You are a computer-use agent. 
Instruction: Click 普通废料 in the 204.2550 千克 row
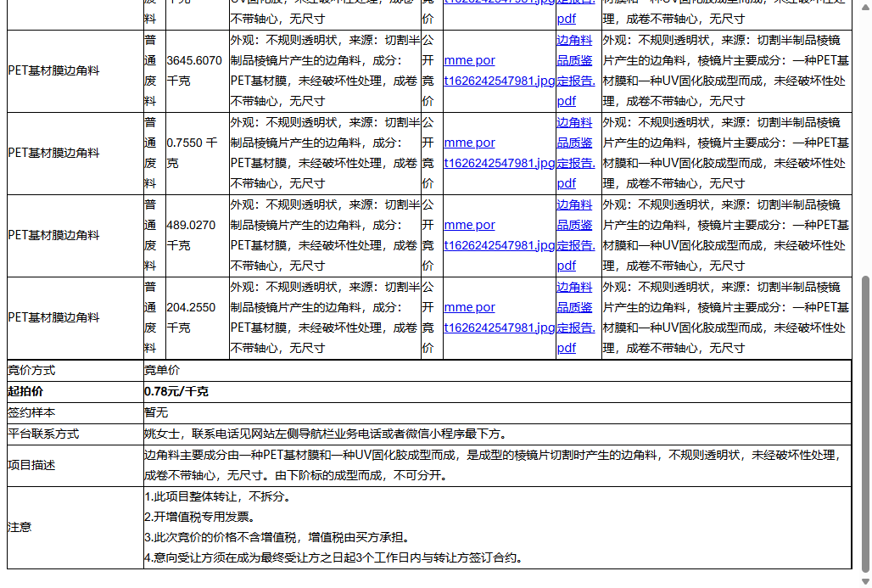tap(150, 317)
